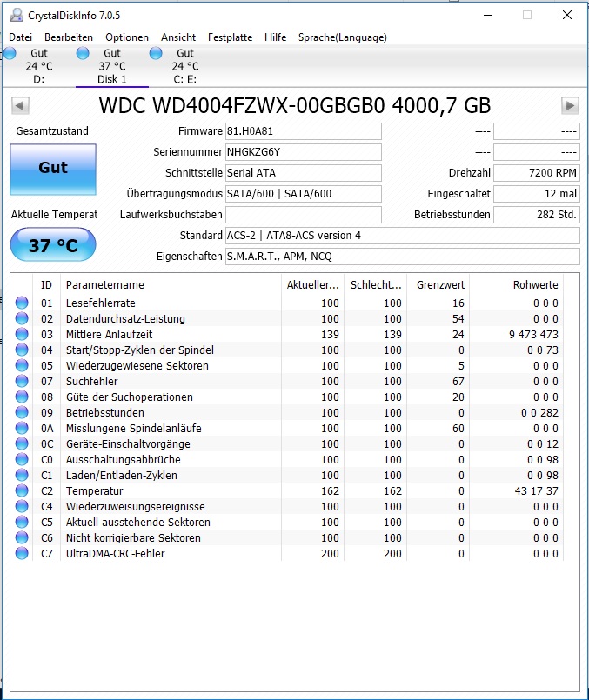Click status orb for Nicht korrigierbare Sektoren
Viewport: 589px width, 700px height.
tap(22, 537)
